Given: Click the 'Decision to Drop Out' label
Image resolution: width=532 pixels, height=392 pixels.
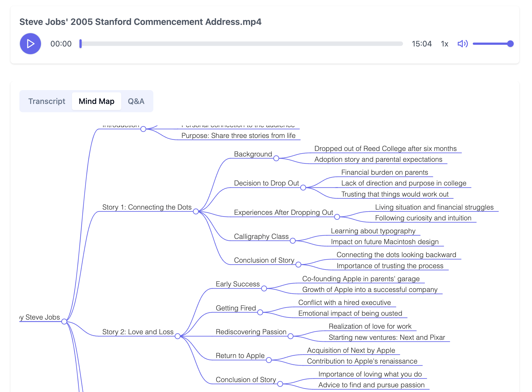Looking at the screenshot, I should point(266,183).
